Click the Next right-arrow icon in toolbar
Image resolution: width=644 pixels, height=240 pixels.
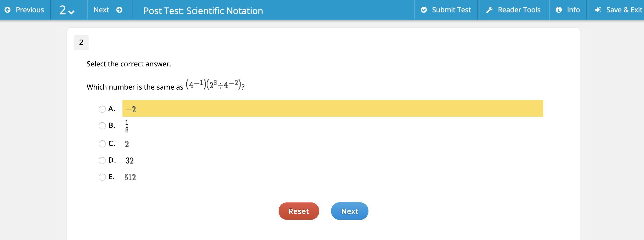119,10
